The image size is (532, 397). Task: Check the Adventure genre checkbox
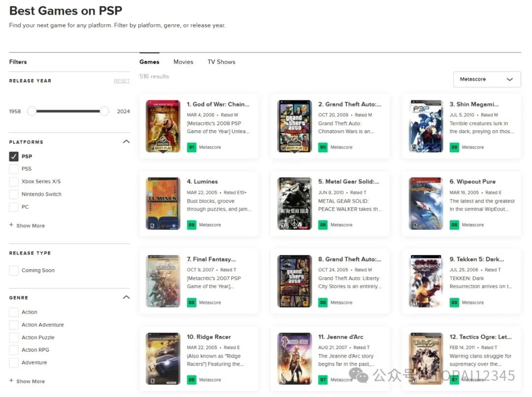click(x=14, y=362)
